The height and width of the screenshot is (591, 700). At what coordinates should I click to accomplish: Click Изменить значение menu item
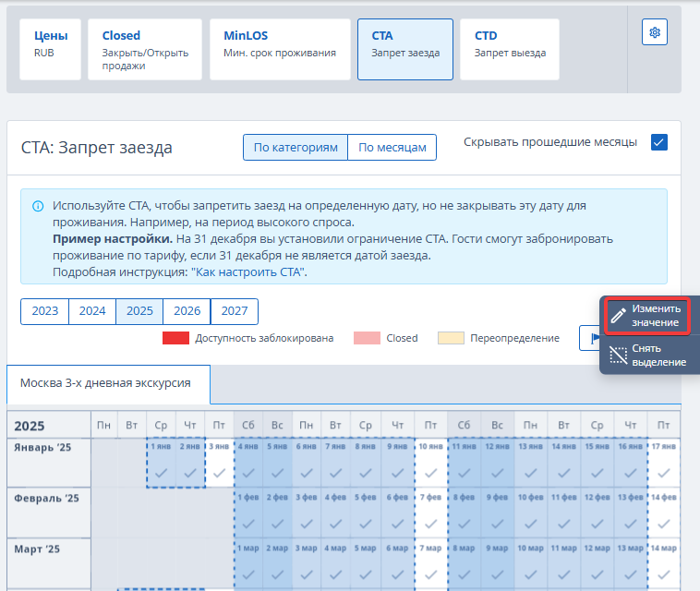click(x=647, y=316)
